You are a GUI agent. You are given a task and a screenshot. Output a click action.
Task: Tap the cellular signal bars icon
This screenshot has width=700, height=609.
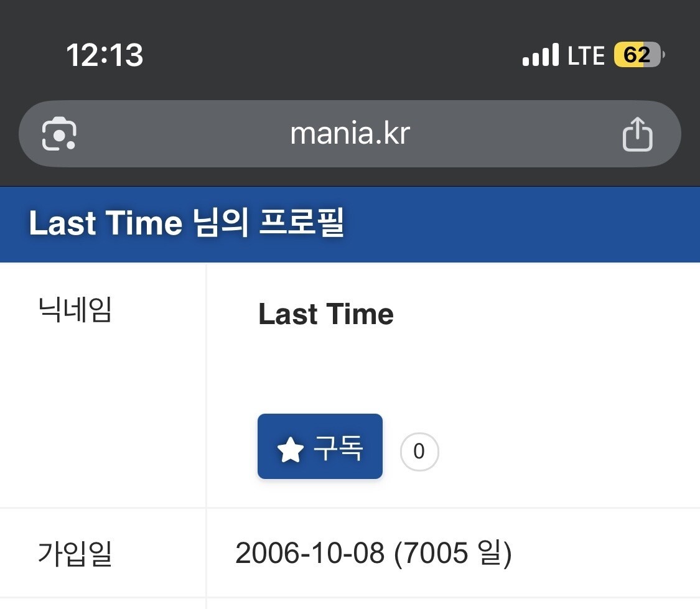540,55
